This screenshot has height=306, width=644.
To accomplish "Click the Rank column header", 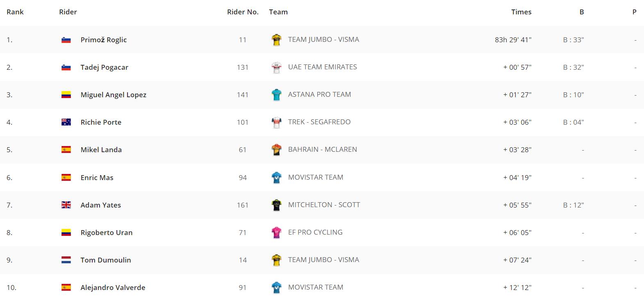I will [x=15, y=12].
